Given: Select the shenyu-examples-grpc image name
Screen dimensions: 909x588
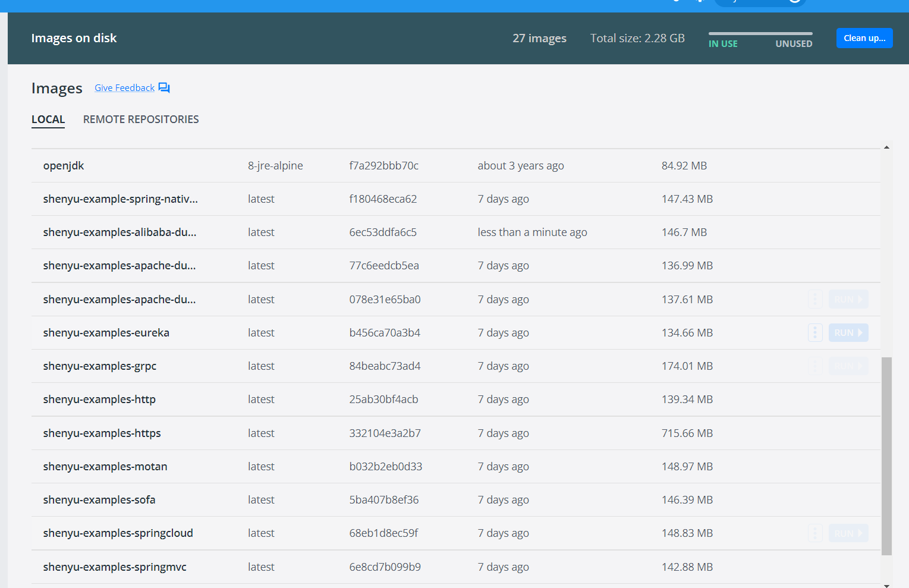Looking at the screenshot, I should (x=100, y=366).
